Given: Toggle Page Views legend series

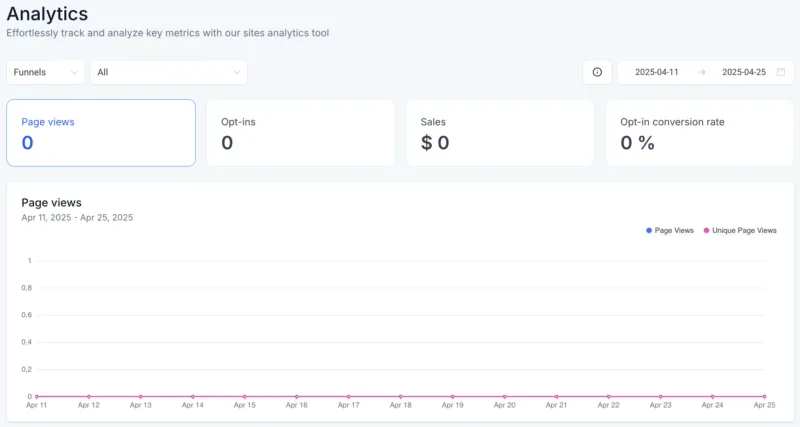Looking at the screenshot, I should point(673,230).
